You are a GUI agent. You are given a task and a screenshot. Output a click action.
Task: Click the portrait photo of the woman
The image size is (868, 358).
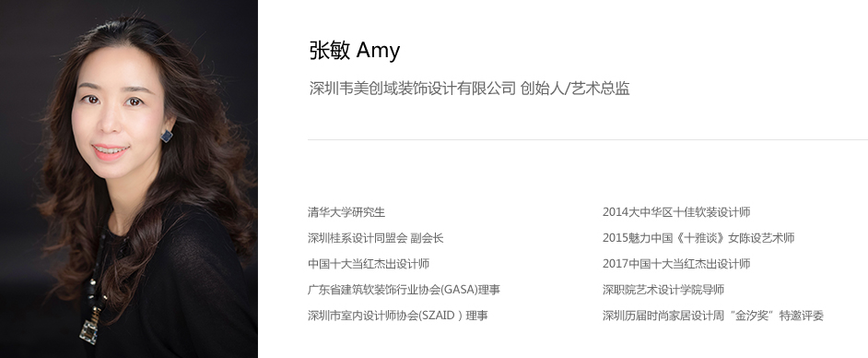[128, 179]
